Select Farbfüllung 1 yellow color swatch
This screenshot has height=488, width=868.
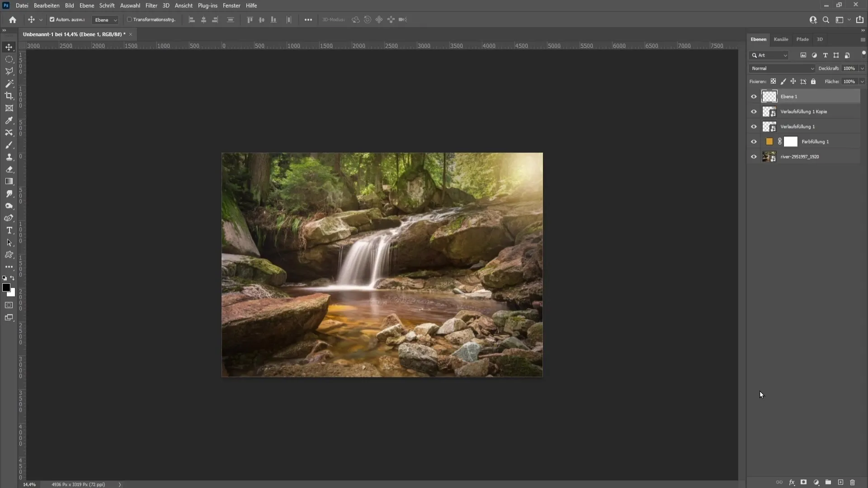(x=769, y=141)
